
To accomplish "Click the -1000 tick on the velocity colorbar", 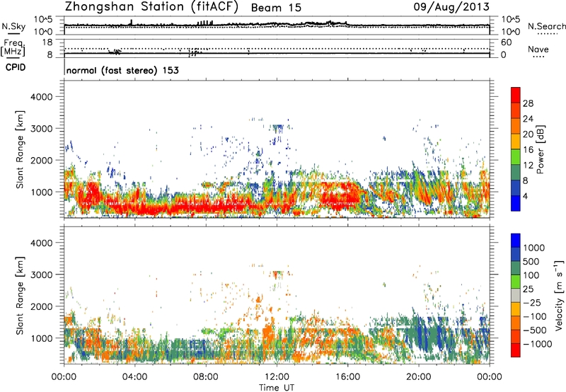I will pyautogui.click(x=538, y=344).
